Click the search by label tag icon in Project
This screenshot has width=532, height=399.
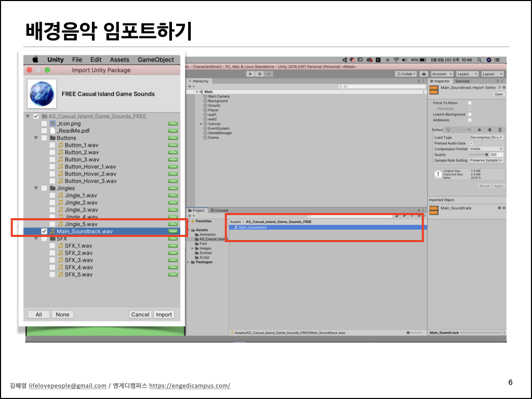(404, 216)
